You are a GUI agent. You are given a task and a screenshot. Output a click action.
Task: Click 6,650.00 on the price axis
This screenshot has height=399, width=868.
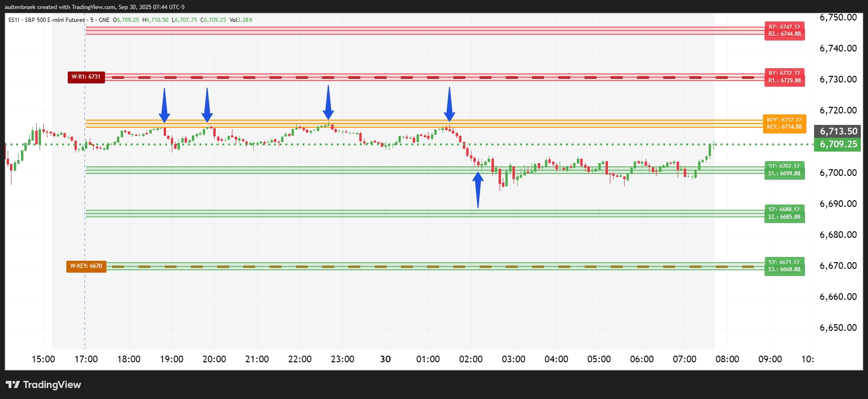(838, 327)
